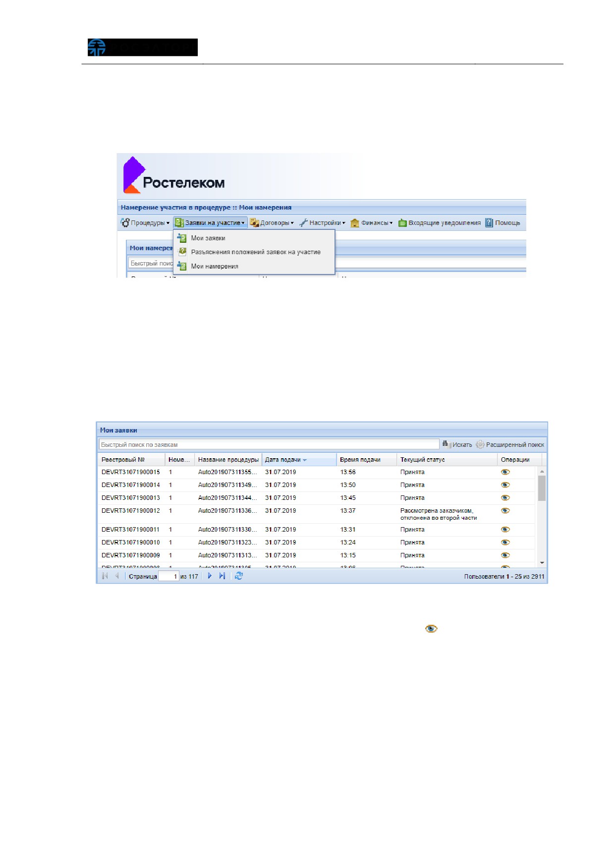The image size is (614, 868).
Task: Sort by Реестровый № column
Action: coord(131,460)
